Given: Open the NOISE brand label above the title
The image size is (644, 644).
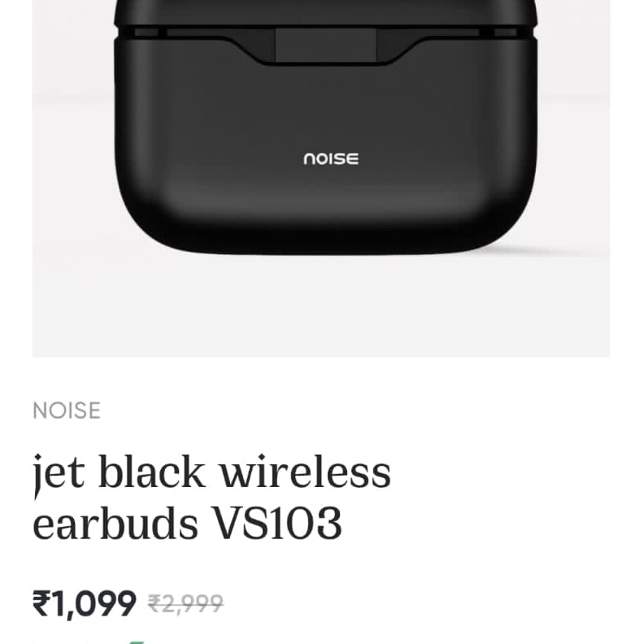Looking at the screenshot, I should point(67,411).
